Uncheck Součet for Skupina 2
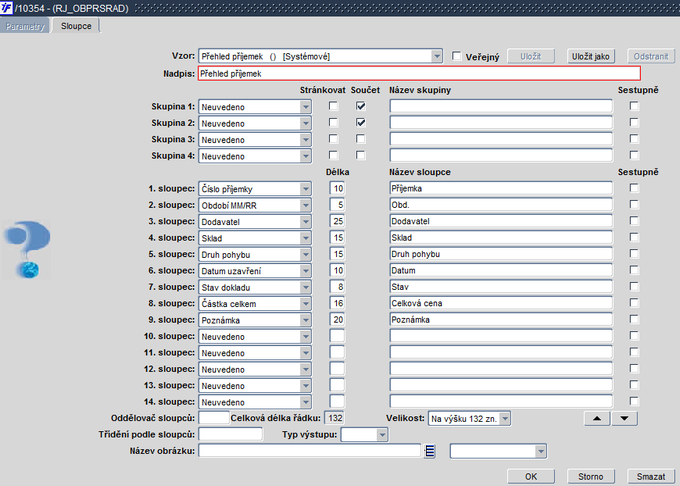680x486 pixels. [360, 122]
